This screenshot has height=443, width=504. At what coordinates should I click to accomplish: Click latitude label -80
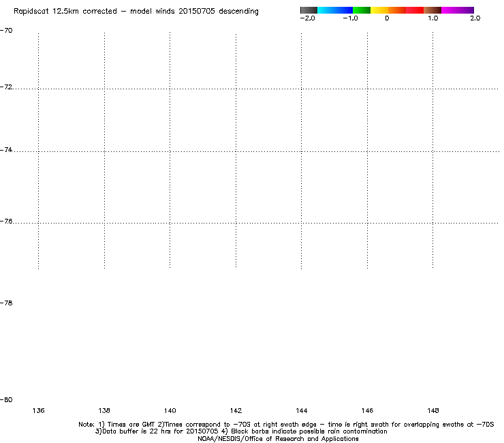point(6,400)
